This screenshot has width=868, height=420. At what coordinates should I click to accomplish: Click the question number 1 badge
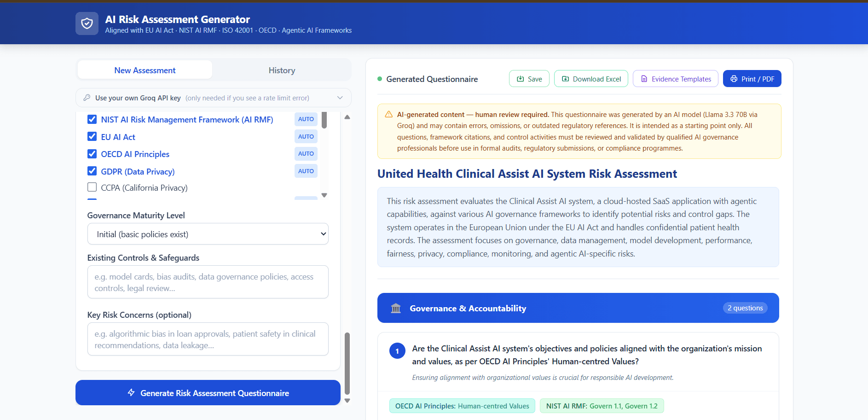397,351
